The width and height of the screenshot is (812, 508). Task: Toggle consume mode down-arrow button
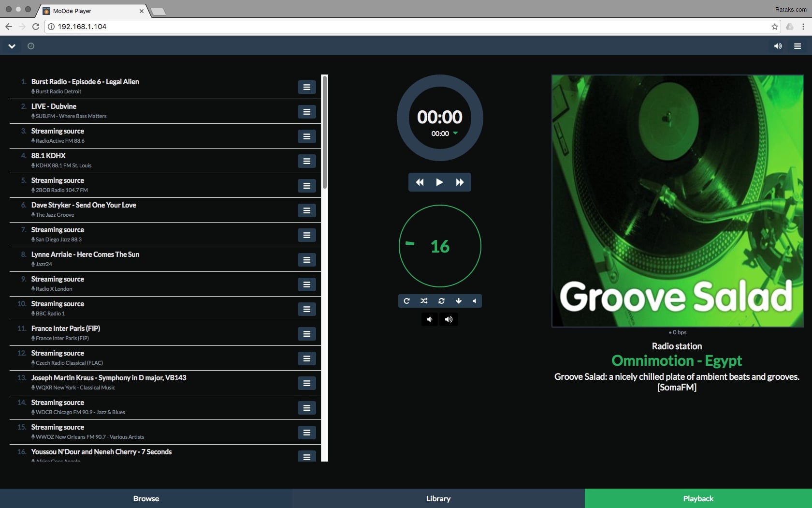pyautogui.click(x=459, y=301)
